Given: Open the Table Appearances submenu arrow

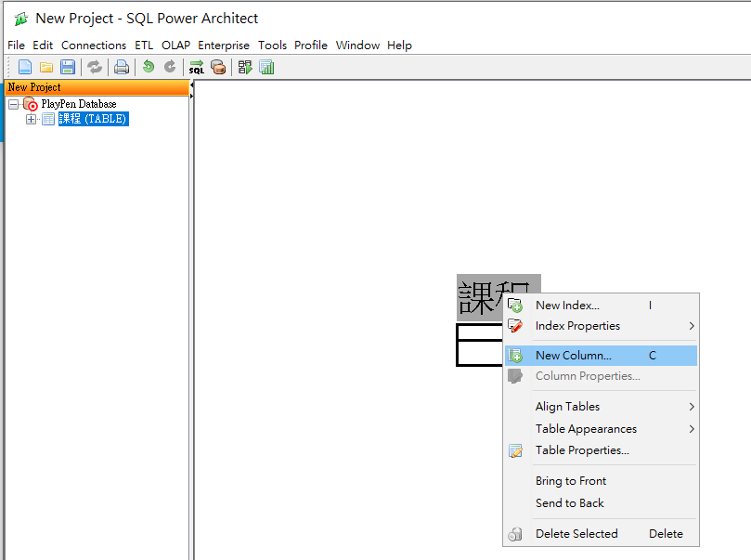Looking at the screenshot, I should click(692, 429).
